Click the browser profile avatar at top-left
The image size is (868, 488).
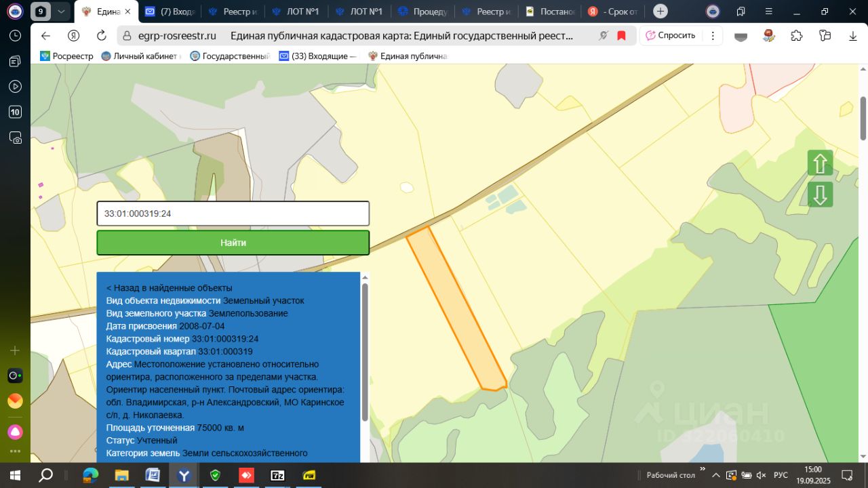point(15,12)
